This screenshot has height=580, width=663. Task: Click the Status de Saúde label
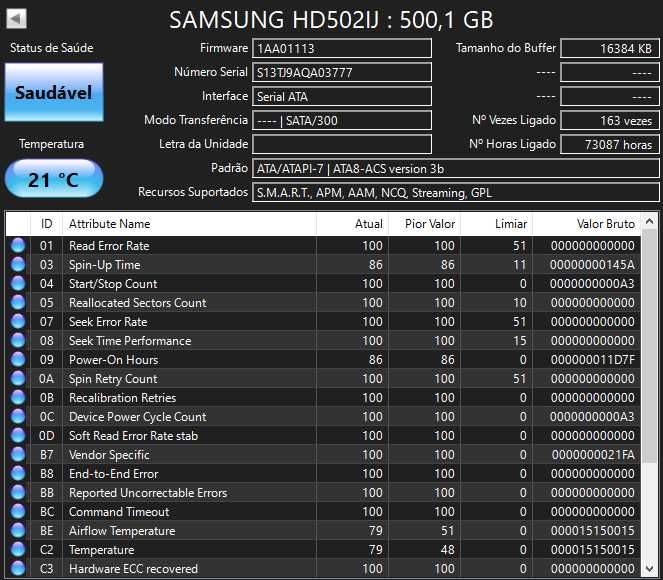(52, 48)
